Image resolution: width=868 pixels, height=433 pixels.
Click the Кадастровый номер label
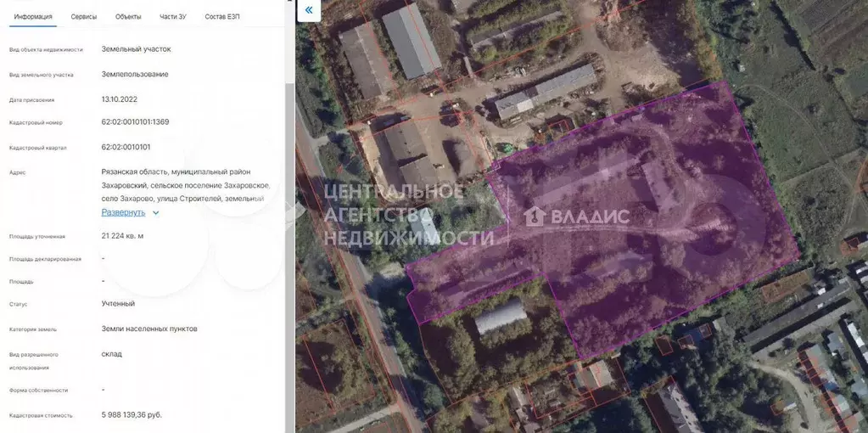coord(36,123)
